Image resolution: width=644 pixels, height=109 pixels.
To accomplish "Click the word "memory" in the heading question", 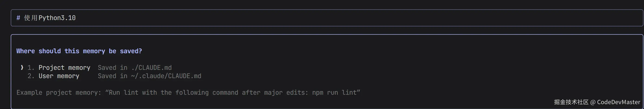I will pyautogui.click(x=94, y=51).
